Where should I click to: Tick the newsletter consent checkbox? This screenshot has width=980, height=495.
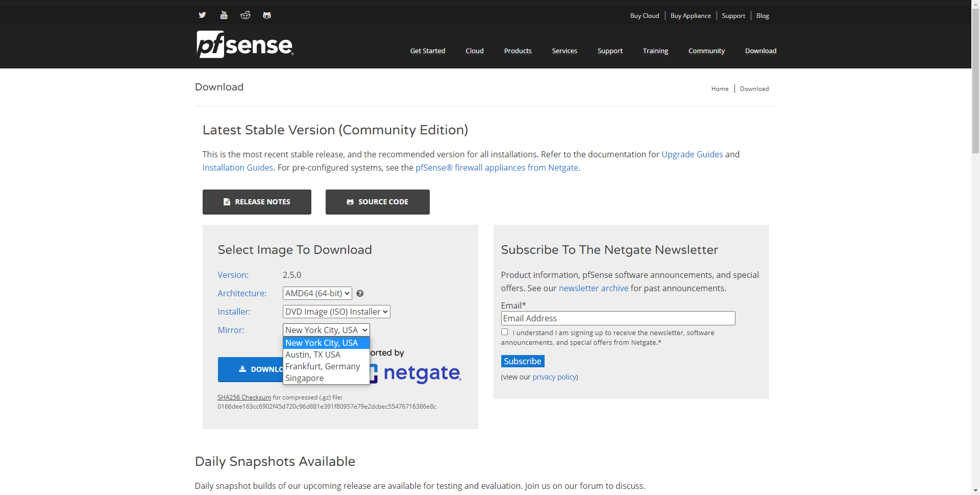(x=505, y=332)
